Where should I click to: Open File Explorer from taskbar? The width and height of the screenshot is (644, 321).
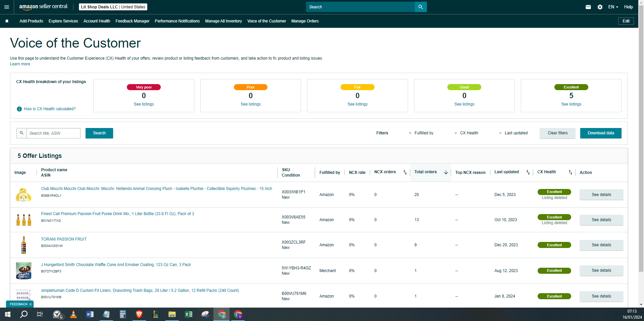click(172, 314)
